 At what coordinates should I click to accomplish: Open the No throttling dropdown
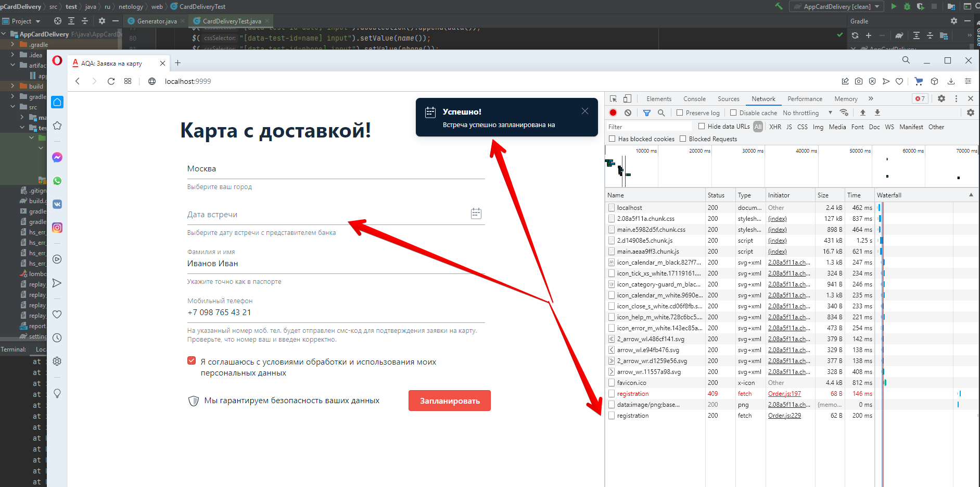pyautogui.click(x=801, y=113)
